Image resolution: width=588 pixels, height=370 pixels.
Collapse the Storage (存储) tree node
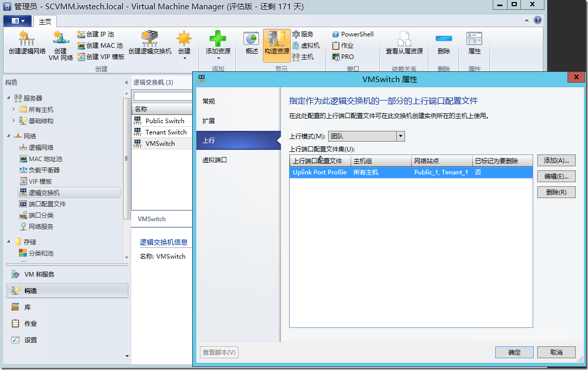(x=9, y=242)
